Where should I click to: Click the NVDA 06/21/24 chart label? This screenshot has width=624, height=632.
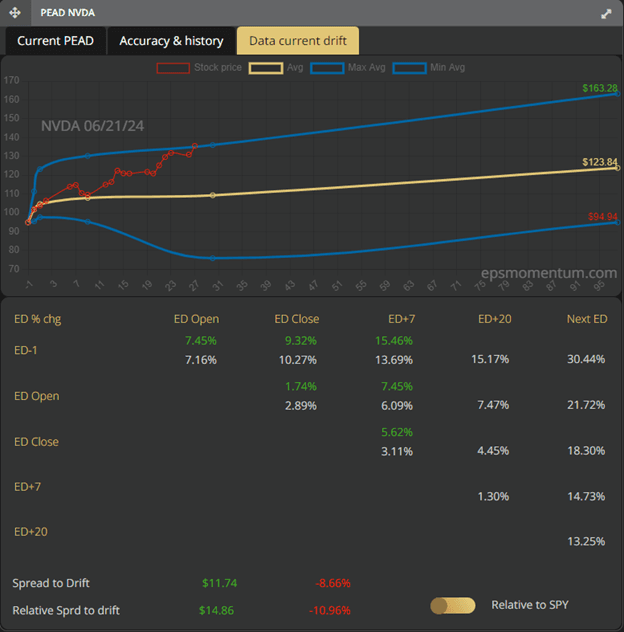[92, 126]
